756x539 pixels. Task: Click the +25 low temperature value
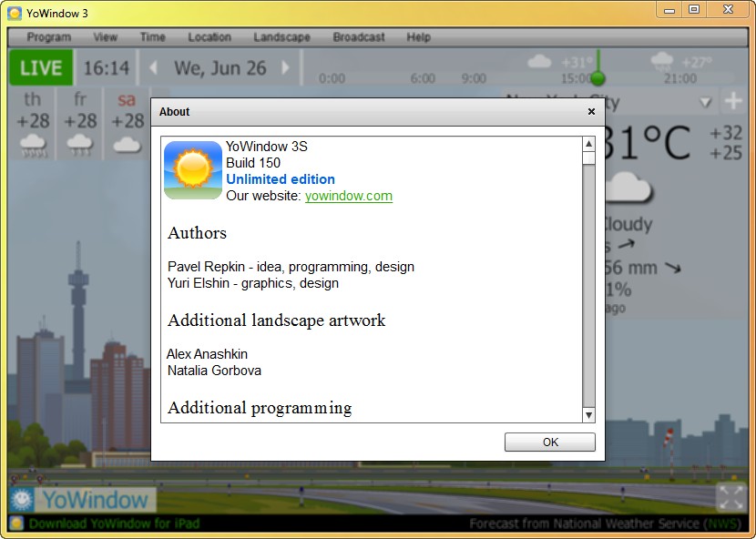coord(726,153)
